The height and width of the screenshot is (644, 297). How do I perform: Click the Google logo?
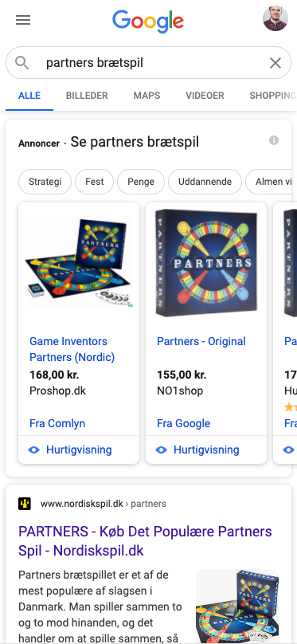pyautogui.click(x=148, y=22)
